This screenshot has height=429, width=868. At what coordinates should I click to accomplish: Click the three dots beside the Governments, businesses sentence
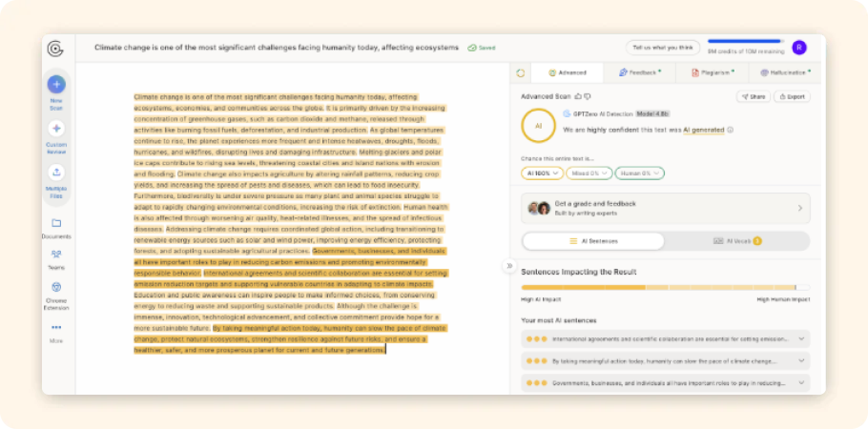click(537, 383)
